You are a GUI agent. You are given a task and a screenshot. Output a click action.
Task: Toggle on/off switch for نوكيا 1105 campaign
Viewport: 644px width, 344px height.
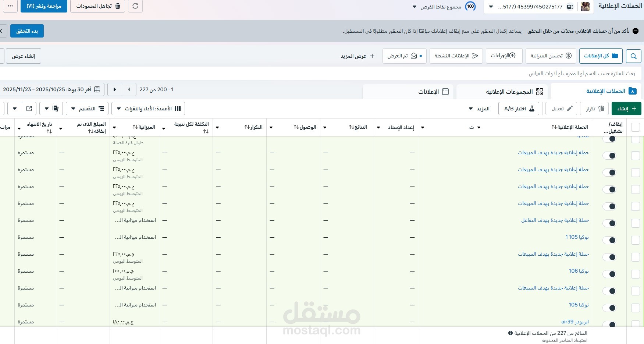609,240
